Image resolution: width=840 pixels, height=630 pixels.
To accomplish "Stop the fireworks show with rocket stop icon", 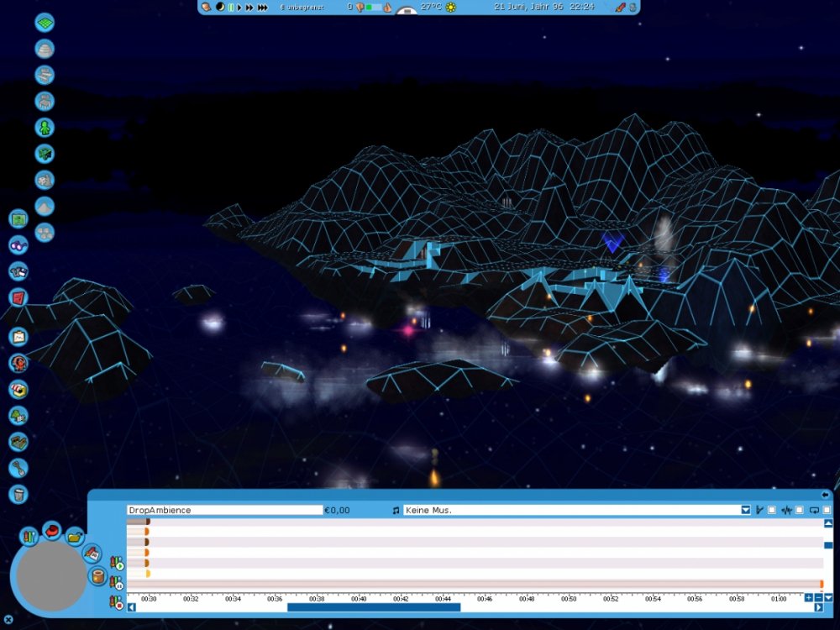I will coord(115,602).
